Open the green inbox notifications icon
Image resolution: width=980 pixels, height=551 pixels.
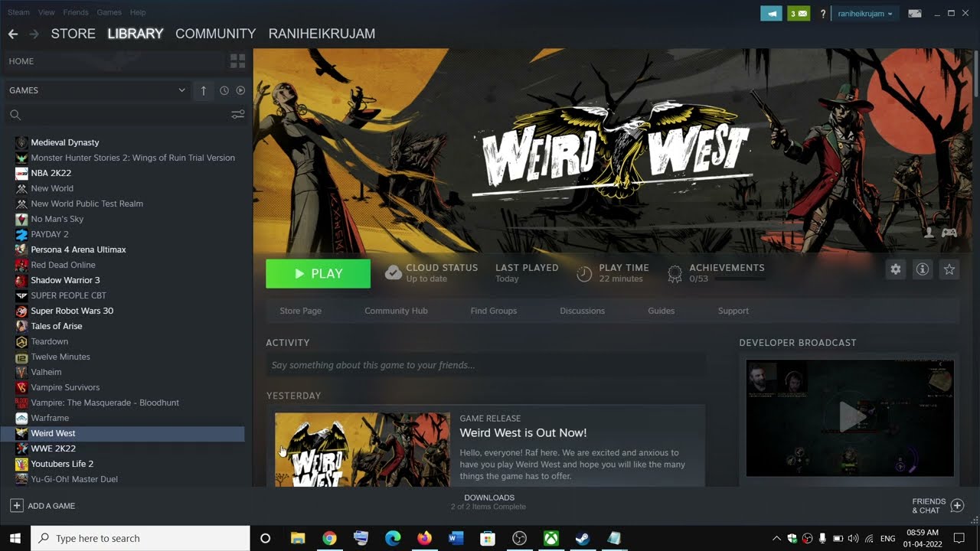click(799, 14)
